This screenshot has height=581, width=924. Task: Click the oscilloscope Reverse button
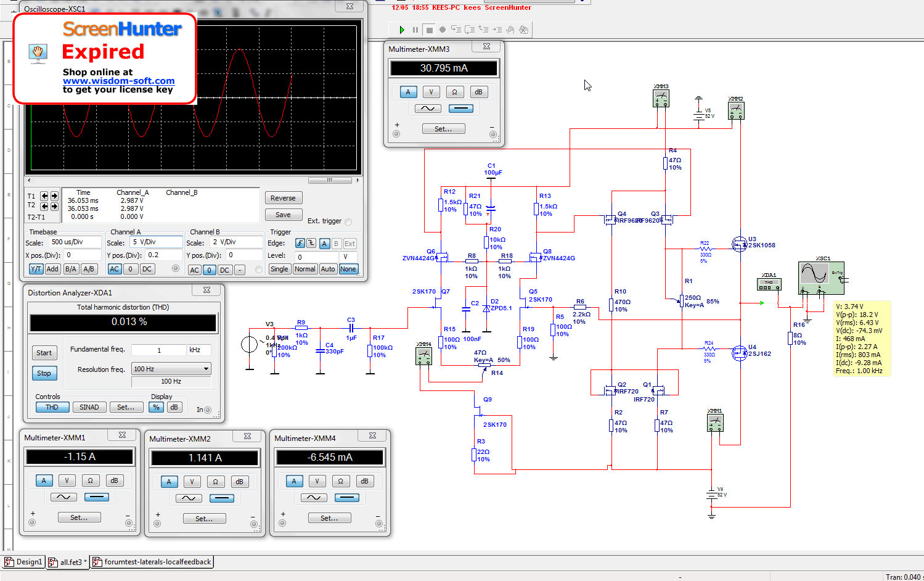tap(284, 198)
